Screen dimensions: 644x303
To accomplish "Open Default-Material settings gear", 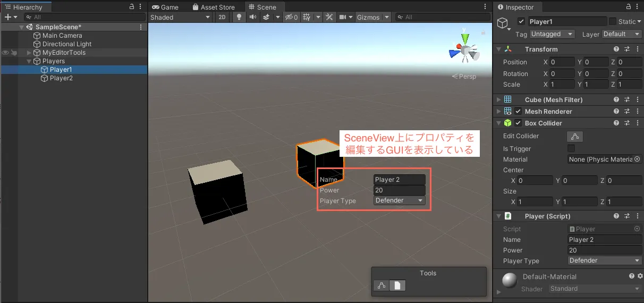I will click(640, 276).
